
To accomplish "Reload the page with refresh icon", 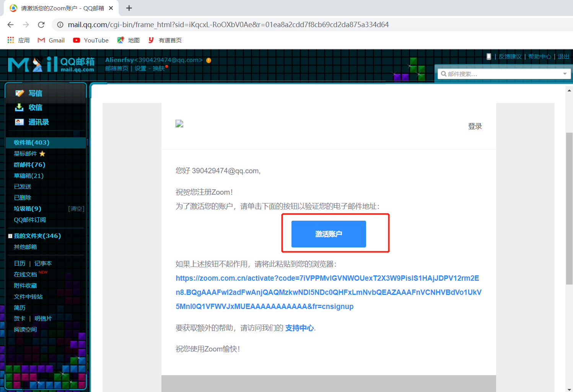I will (41, 24).
